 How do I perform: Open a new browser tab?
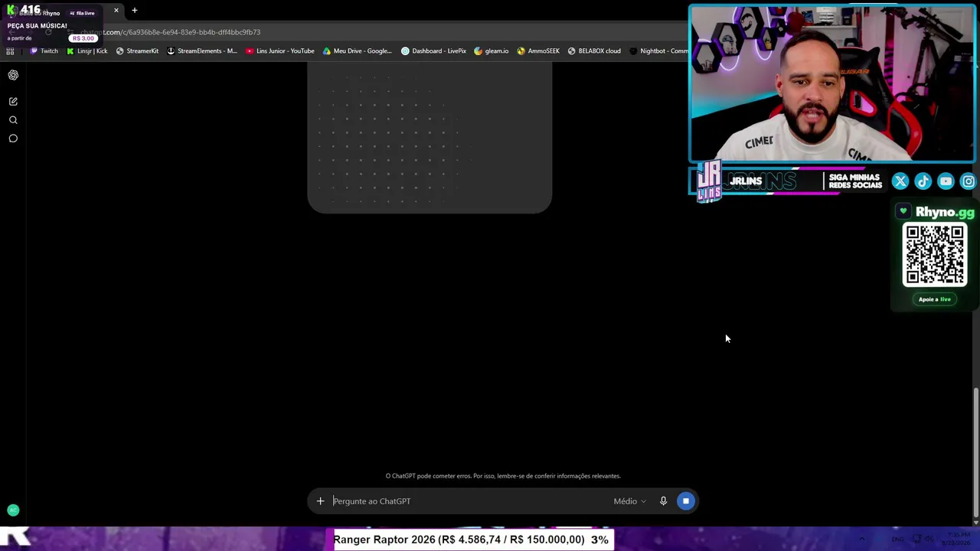134,11
